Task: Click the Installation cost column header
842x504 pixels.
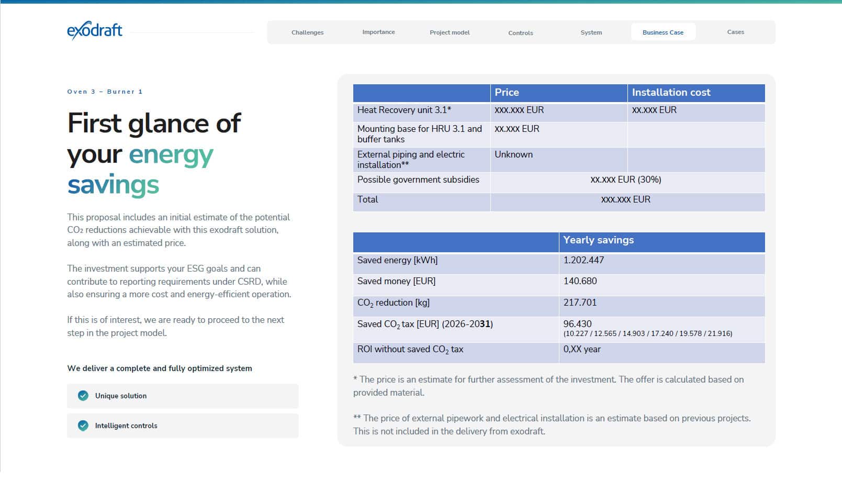Action: pyautogui.click(x=696, y=93)
